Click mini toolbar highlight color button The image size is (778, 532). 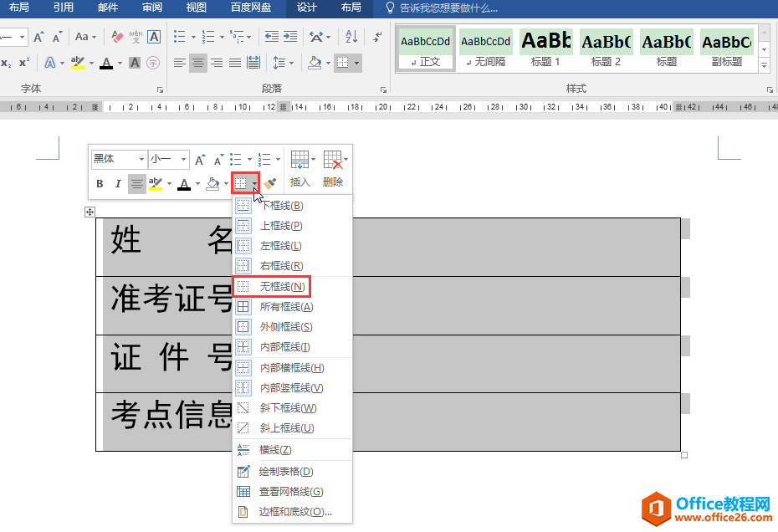point(156,184)
